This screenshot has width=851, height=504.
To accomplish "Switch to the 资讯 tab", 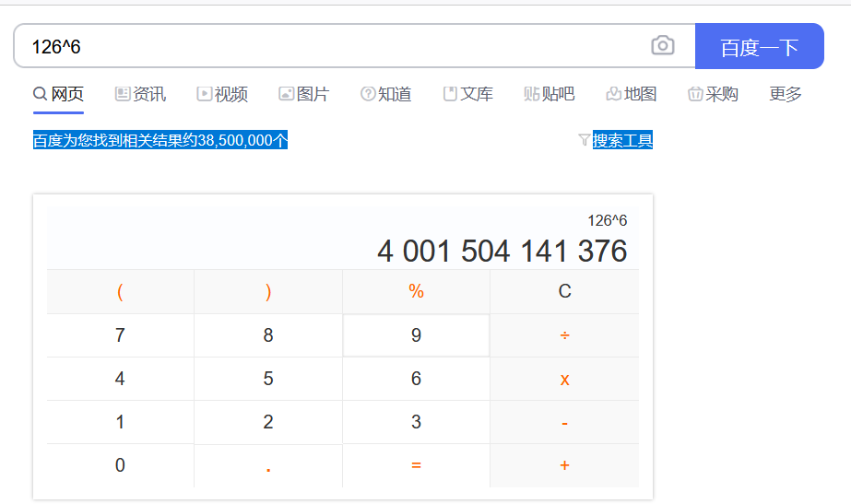I will [x=140, y=94].
